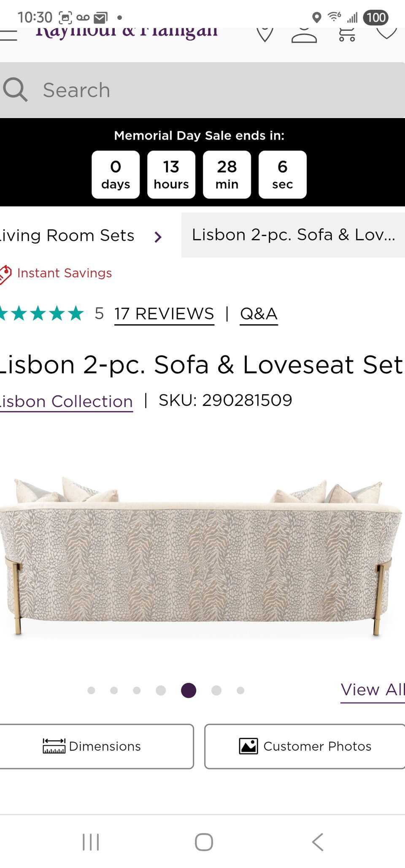Show Customer Photos
The width and height of the screenshot is (405, 868).
[x=305, y=746]
